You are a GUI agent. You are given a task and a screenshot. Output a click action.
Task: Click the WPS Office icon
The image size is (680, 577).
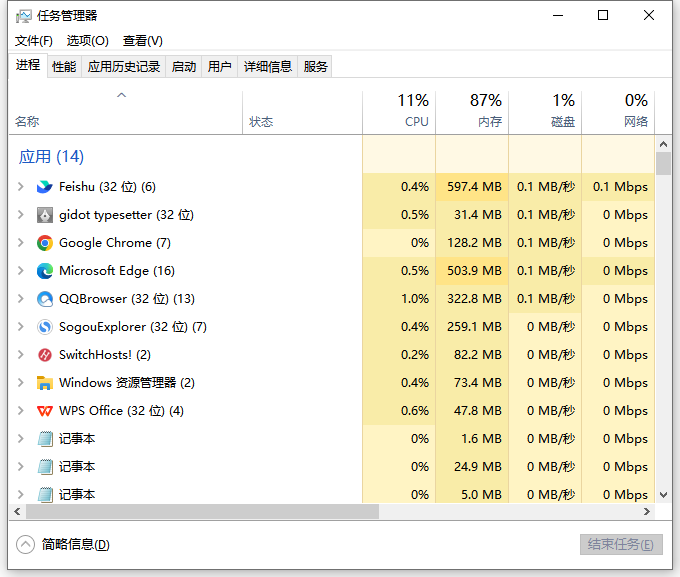45,411
